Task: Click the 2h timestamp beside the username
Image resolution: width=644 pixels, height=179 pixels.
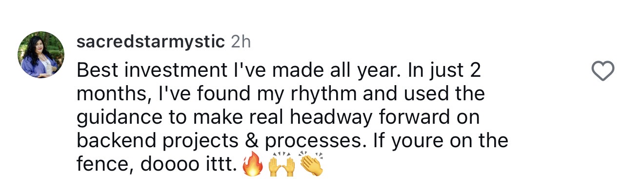Action: point(241,43)
